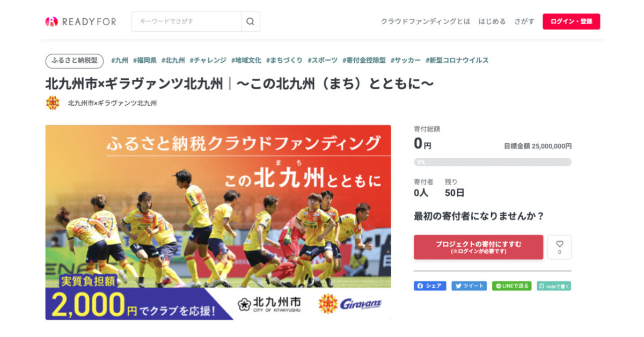Viewport: 644px width, 337px height.
Task: Open the #北九州 hashtag link
Action: point(173,61)
